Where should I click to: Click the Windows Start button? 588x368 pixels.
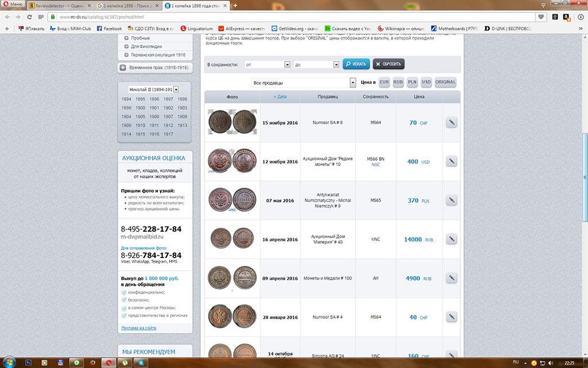pos(10,363)
